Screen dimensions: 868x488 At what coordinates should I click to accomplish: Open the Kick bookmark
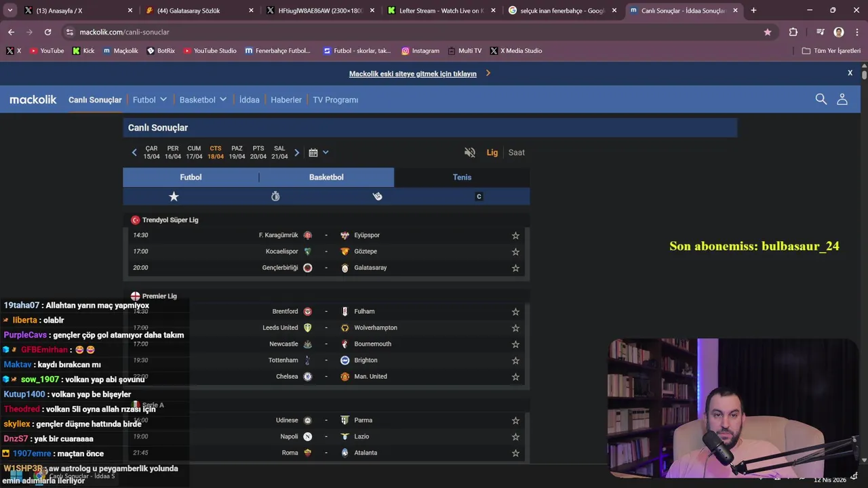pyautogui.click(x=83, y=51)
